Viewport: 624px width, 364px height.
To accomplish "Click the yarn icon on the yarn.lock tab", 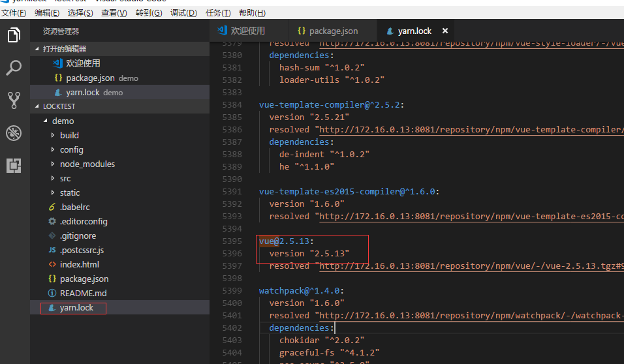I will click(390, 31).
